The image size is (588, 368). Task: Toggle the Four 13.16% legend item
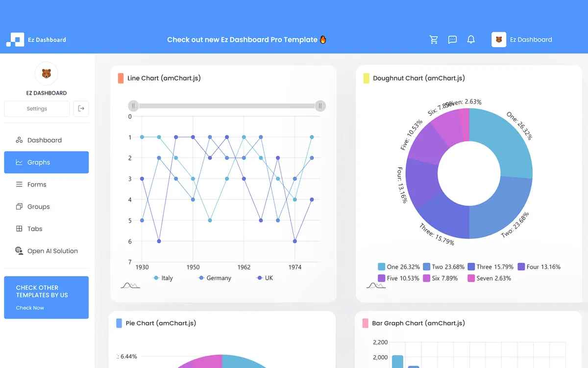coord(539,267)
